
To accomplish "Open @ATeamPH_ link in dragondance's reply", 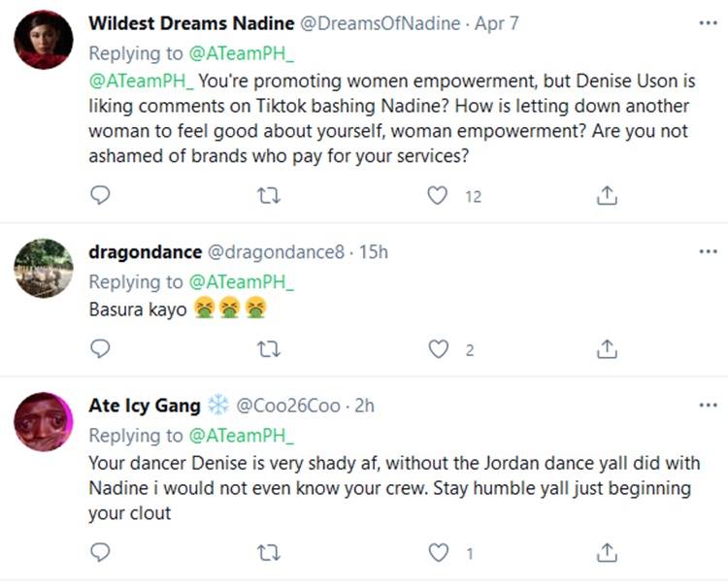I will point(241,282).
